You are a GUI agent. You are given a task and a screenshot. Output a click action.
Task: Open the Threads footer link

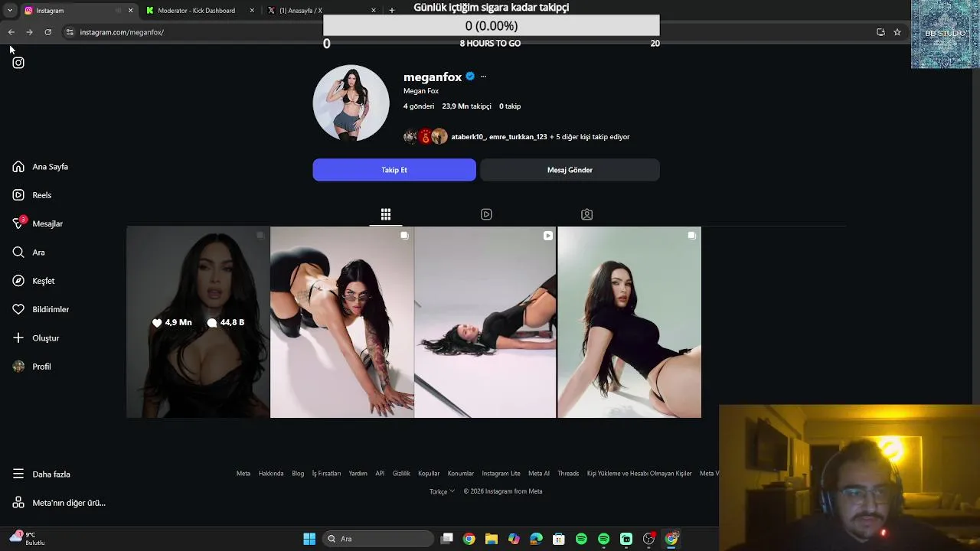(x=568, y=474)
